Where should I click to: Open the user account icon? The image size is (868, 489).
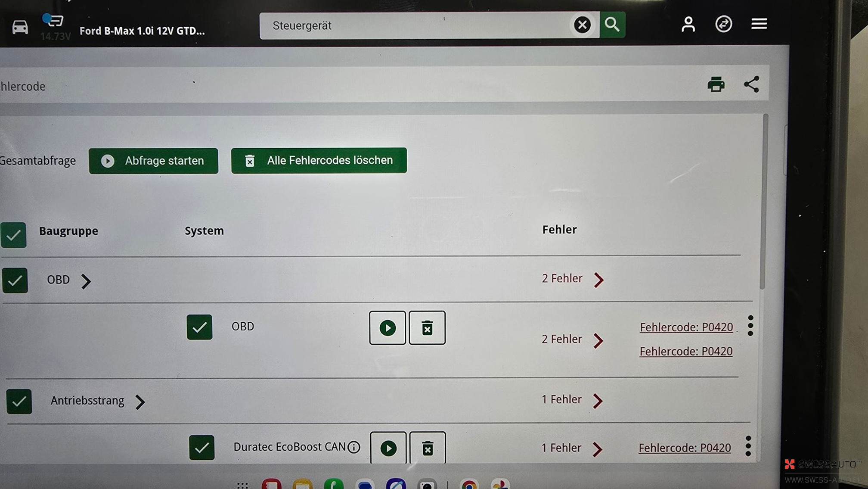688,24
